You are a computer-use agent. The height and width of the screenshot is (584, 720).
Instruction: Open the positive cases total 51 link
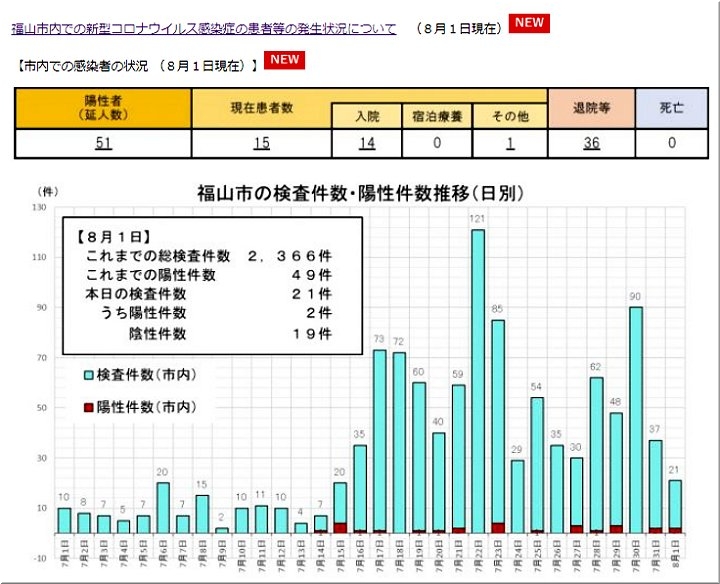pos(103,143)
